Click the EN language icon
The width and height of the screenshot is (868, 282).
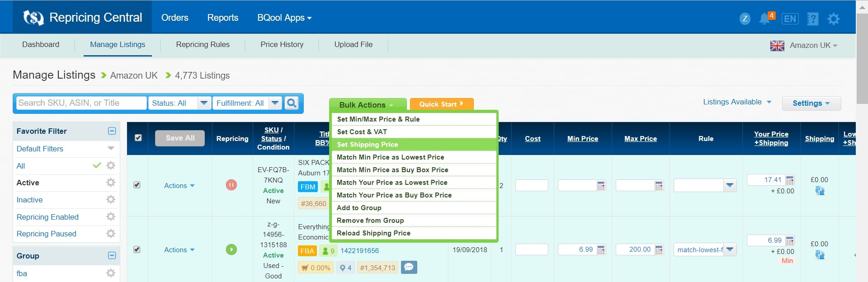click(790, 19)
